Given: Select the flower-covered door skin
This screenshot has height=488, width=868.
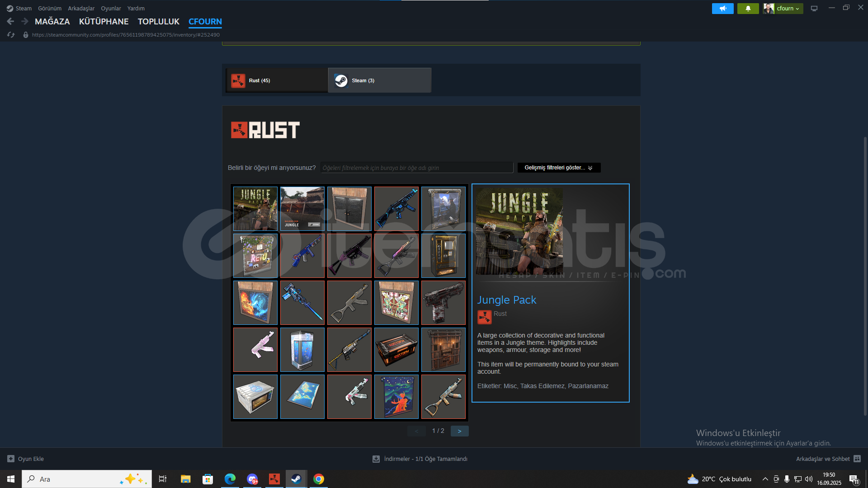Looking at the screenshot, I should pos(255,256).
